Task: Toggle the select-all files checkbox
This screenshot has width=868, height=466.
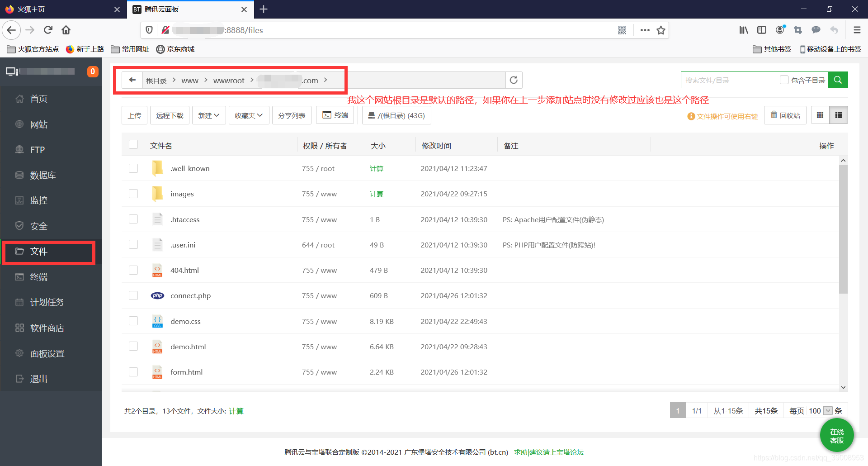Action: 133,145
